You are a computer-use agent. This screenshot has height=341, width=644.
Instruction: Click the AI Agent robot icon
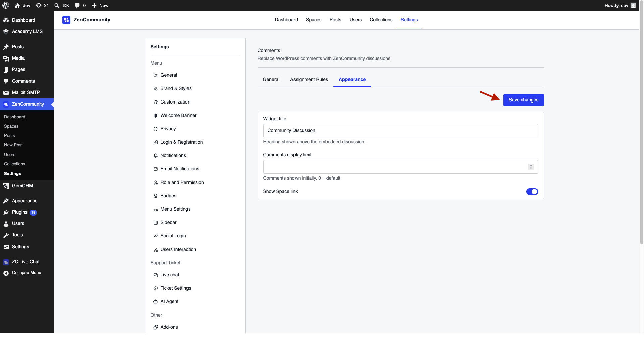click(156, 302)
